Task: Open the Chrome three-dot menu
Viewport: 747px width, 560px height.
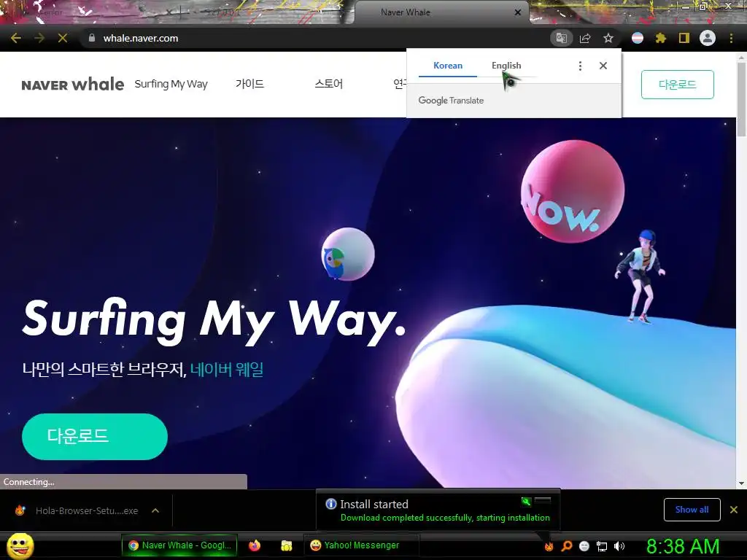Action: point(731,38)
